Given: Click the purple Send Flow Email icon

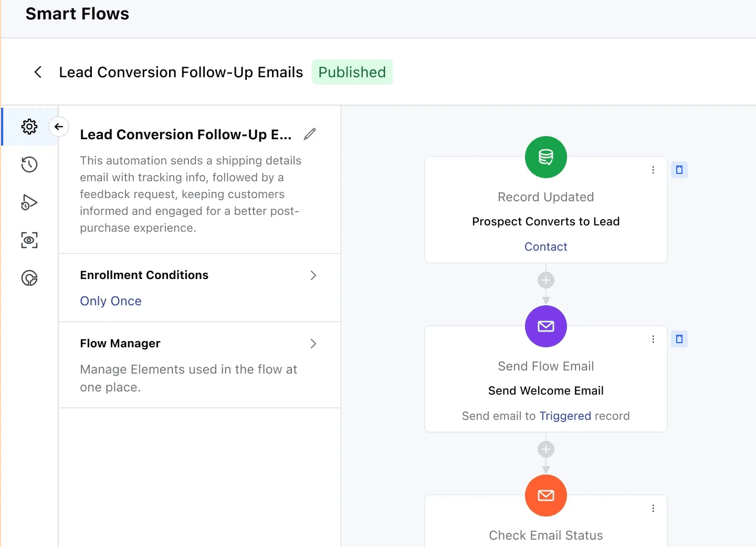Looking at the screenshot, I should tap(546, 326).
